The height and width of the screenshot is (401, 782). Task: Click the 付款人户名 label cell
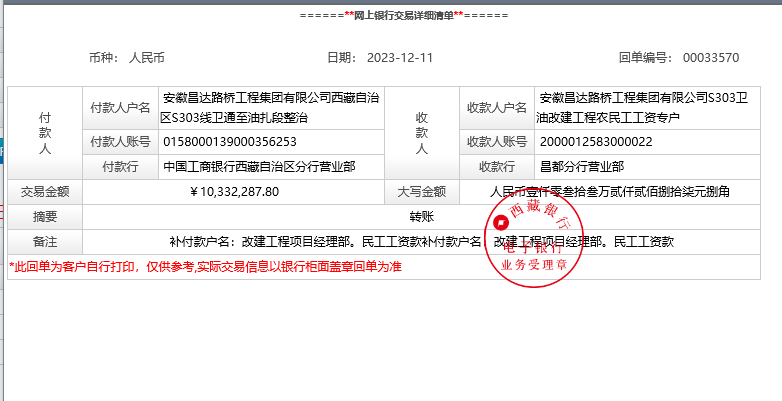tap(119, 108)
